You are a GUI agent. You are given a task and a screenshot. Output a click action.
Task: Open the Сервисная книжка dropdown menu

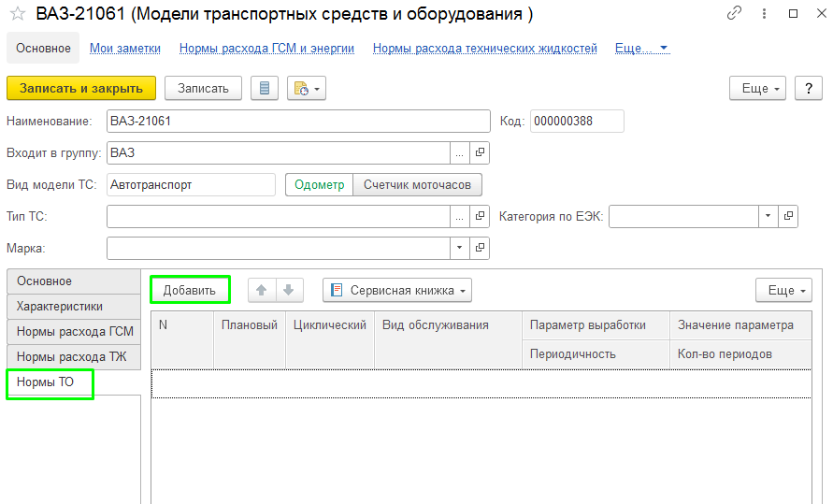[396, 291]
